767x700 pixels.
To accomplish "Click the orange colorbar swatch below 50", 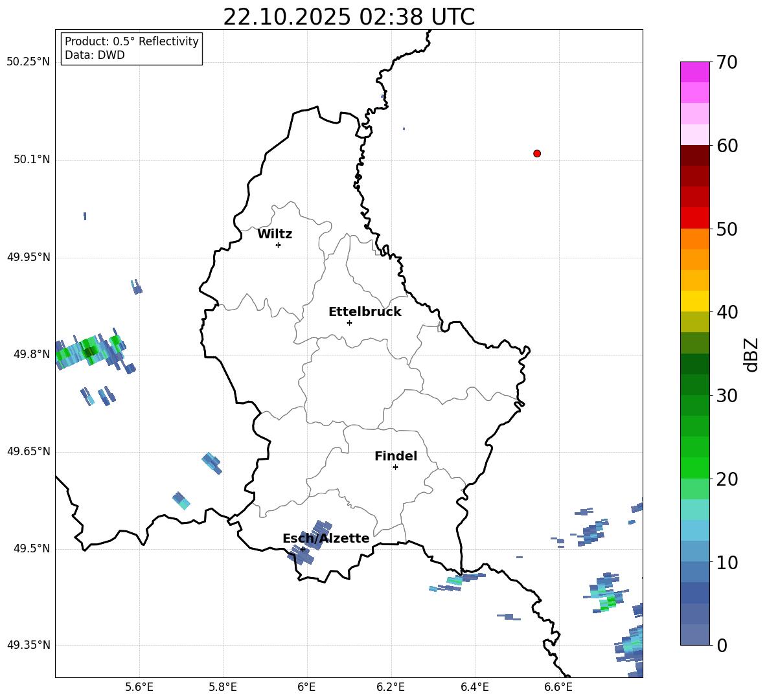I will pos(695,238).
